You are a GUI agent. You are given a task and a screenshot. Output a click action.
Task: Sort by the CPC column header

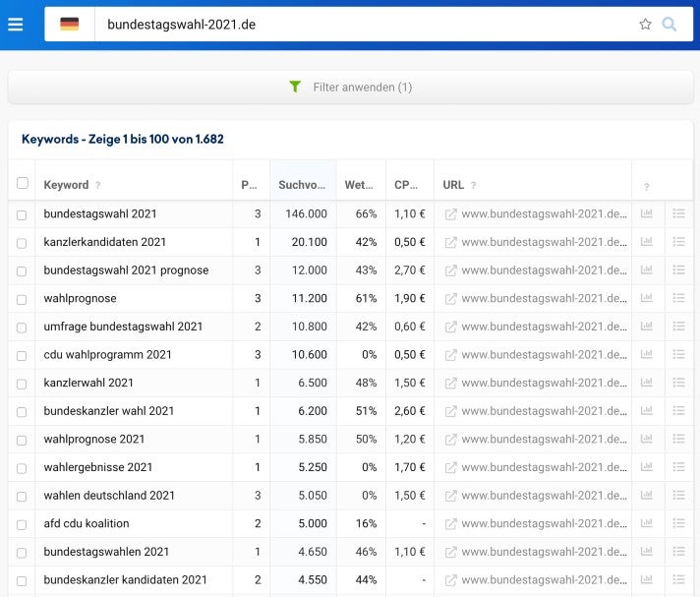[406, 185]
